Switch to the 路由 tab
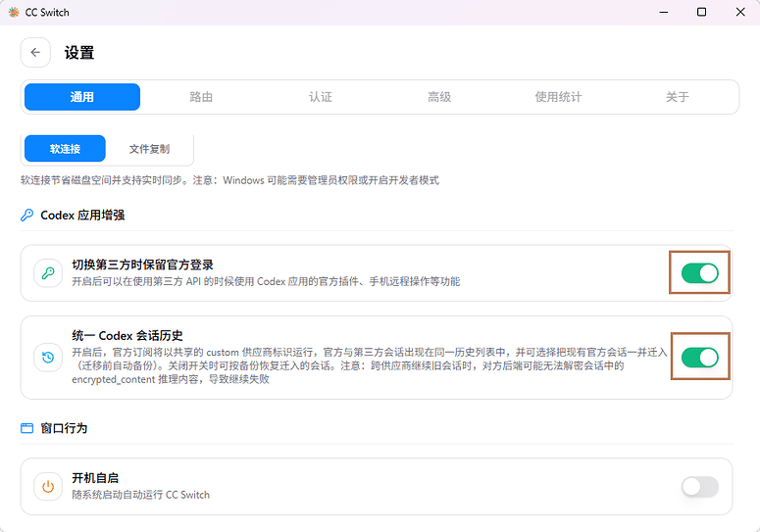 point(201,97)
